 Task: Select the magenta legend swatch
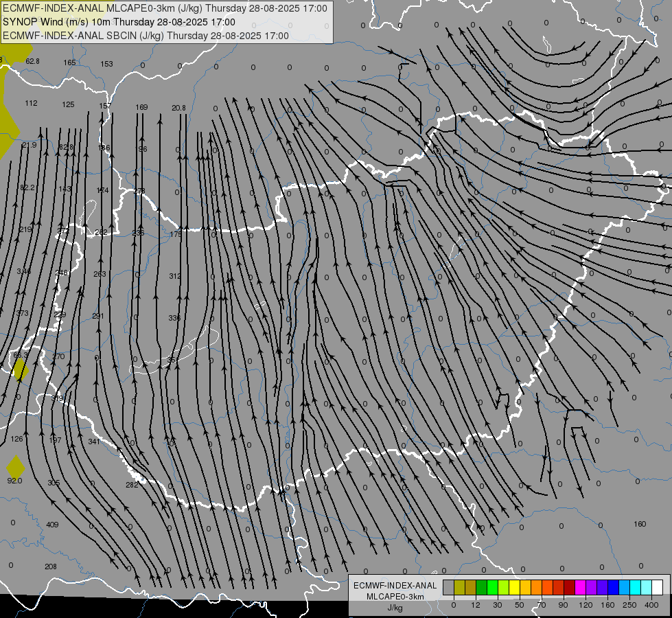pos(580,587)
